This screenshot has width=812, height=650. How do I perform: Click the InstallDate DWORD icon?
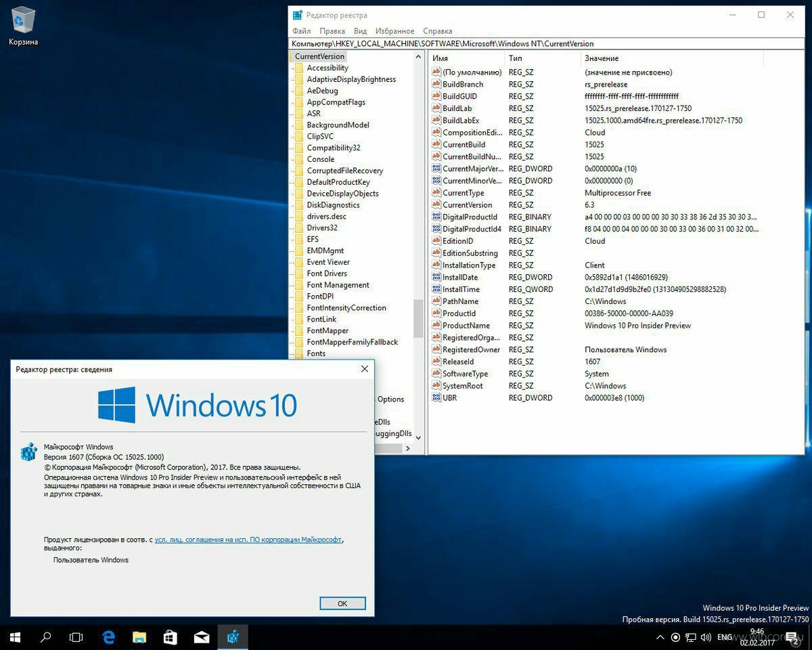point(436,277)
